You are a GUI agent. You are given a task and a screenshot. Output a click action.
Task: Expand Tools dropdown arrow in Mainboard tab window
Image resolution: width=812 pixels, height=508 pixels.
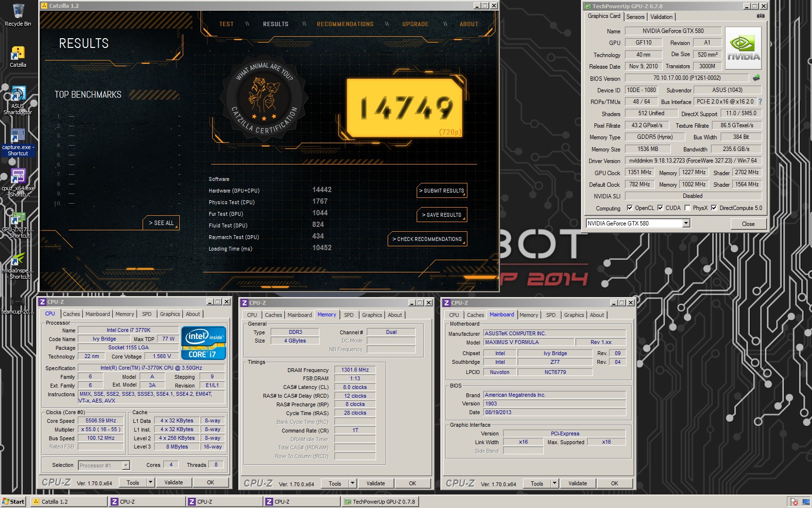click(x=555, y=483)
